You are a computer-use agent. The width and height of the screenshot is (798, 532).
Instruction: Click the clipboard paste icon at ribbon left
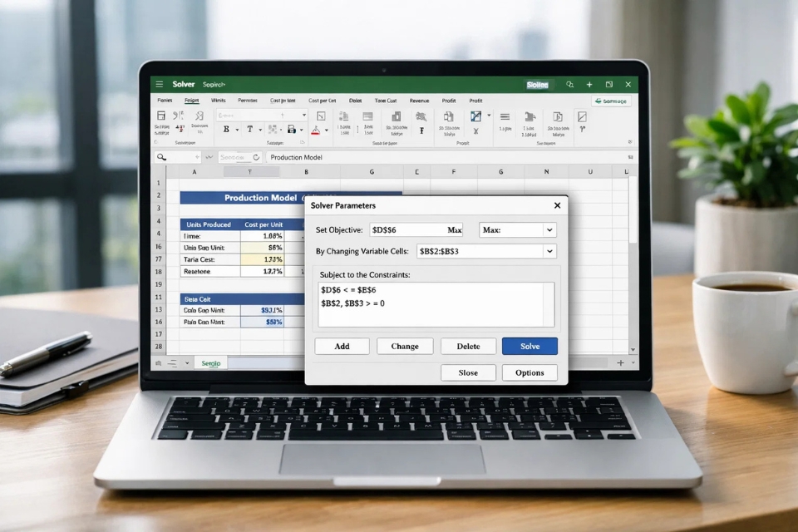click(160, 115)
